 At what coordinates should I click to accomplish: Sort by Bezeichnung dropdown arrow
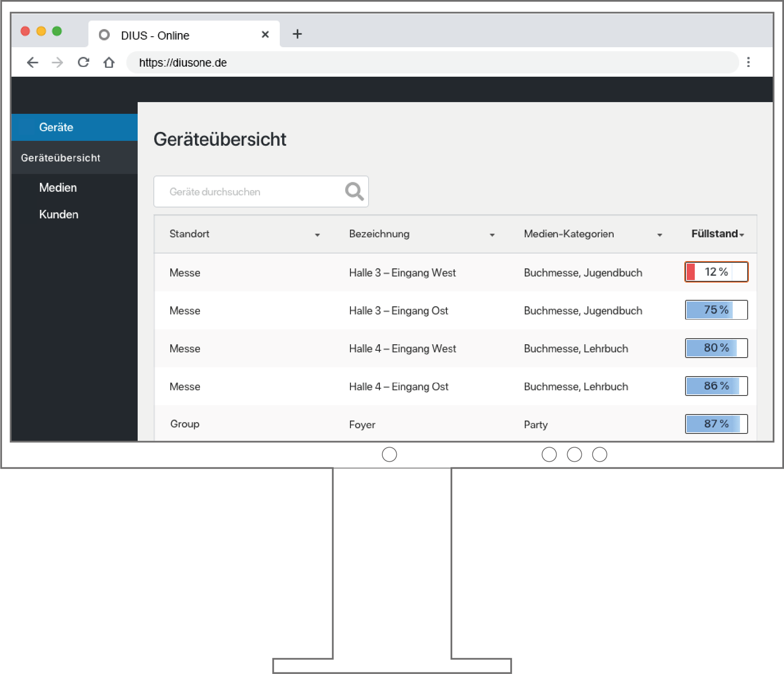point(492,235)
